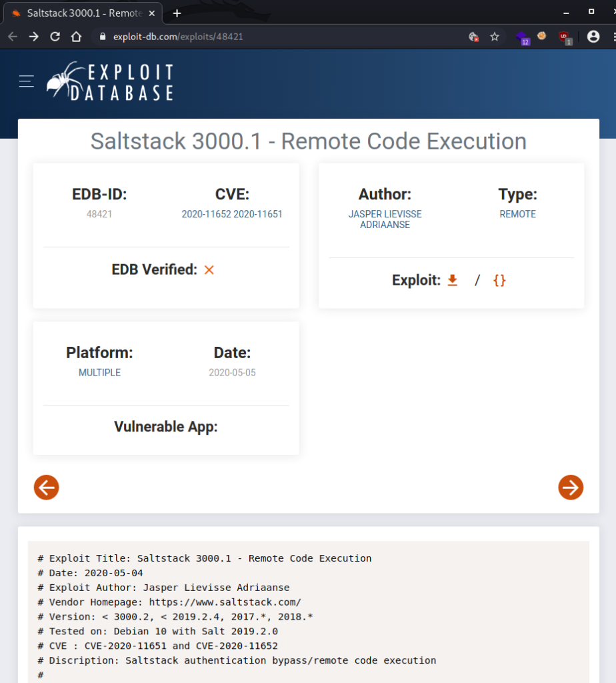Viewport: 616px width, 683px height.
Task: Bookmark this page with the star icon
Action: (495, 37)
